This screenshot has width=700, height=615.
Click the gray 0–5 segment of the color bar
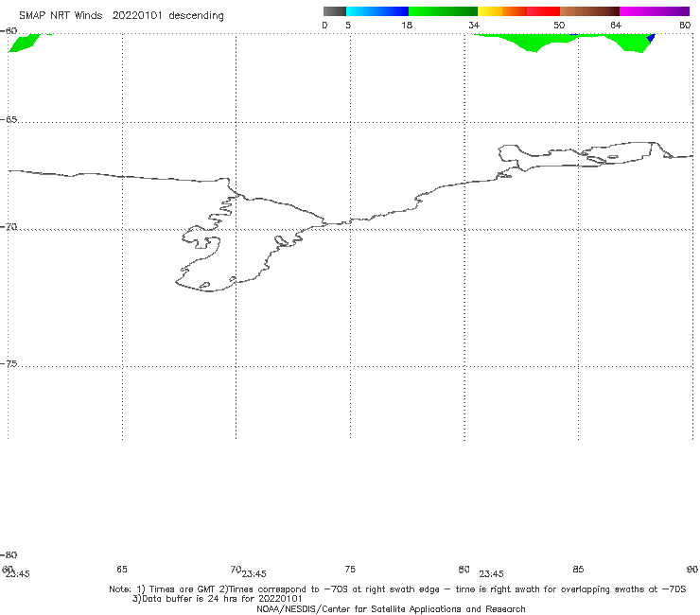click(335, 11)
